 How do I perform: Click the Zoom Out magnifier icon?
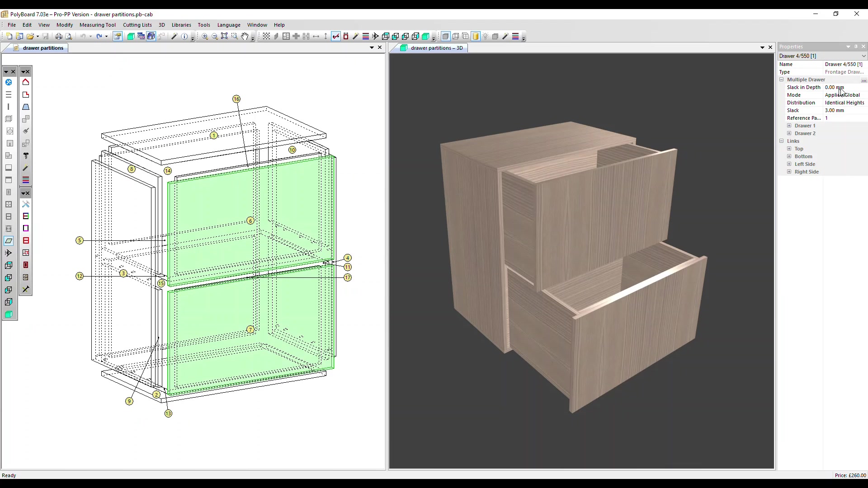click(x=215, y=37)
